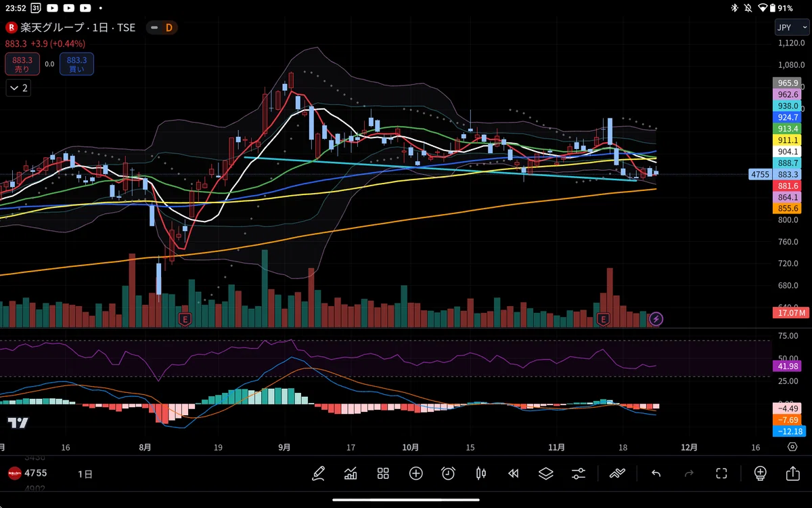Tap the 883.3 売り sell button

tap(22, 64)
